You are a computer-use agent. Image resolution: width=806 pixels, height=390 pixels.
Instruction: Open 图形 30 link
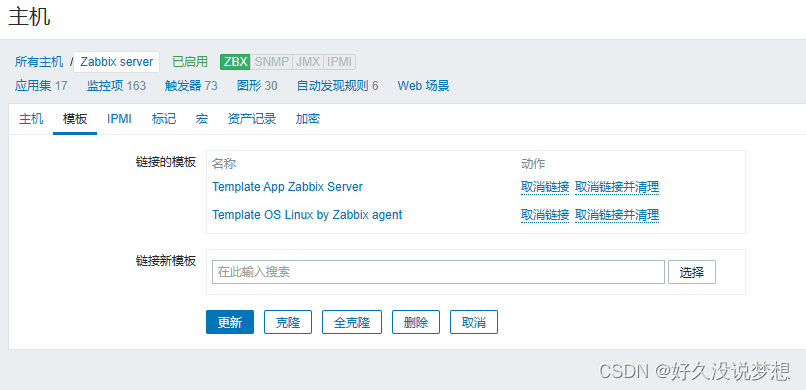click(257, 86)
